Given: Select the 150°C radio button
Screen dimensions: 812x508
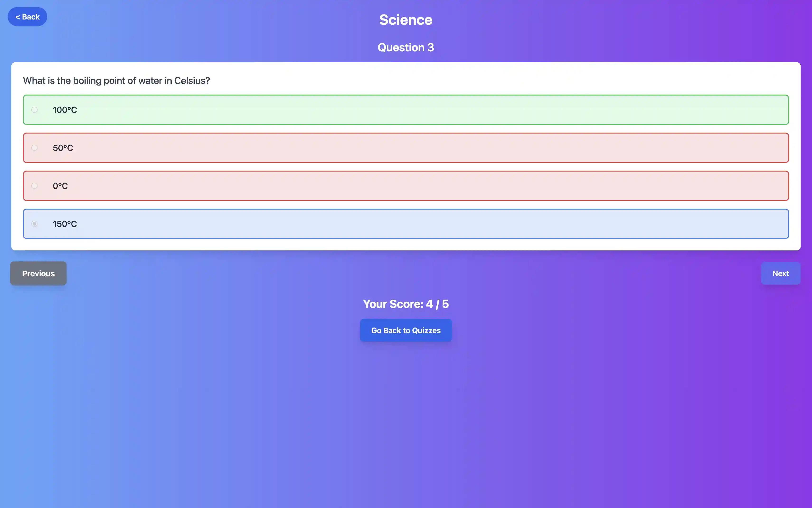Looking at the screenshot, I should [x=35, y=224].
